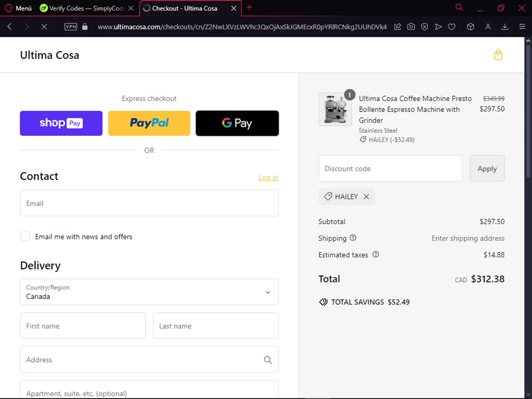Click the $312.38 total amount
This screenshot has width=532, height=399.
click(x=488, y=279)
